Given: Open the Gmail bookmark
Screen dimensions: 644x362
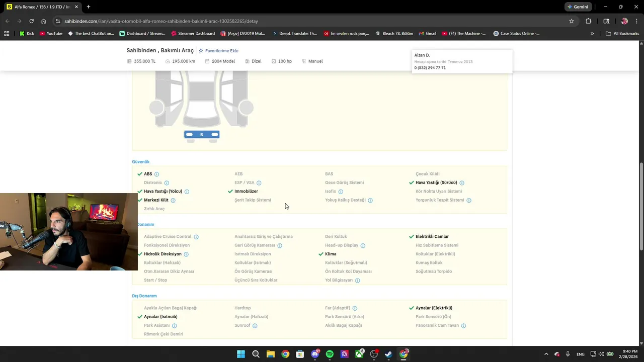Looking at the screenshot, I should (x=427, y=34).
